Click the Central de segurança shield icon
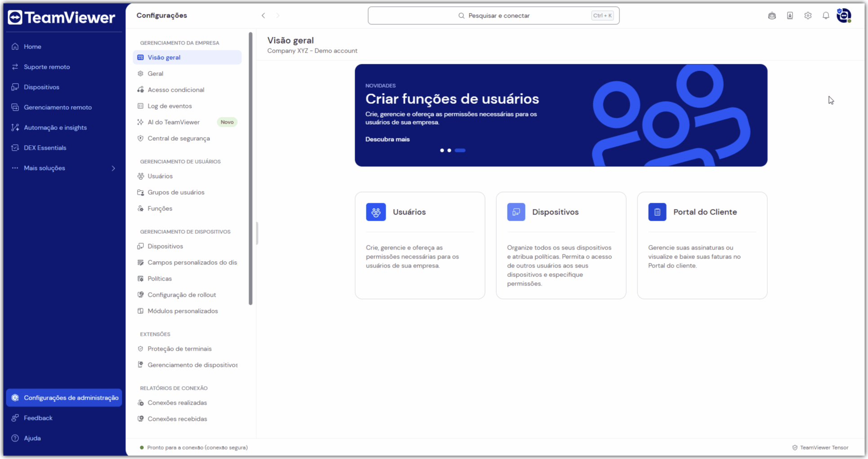This screenshot has height=459, width=868. [x=141, y=138]
